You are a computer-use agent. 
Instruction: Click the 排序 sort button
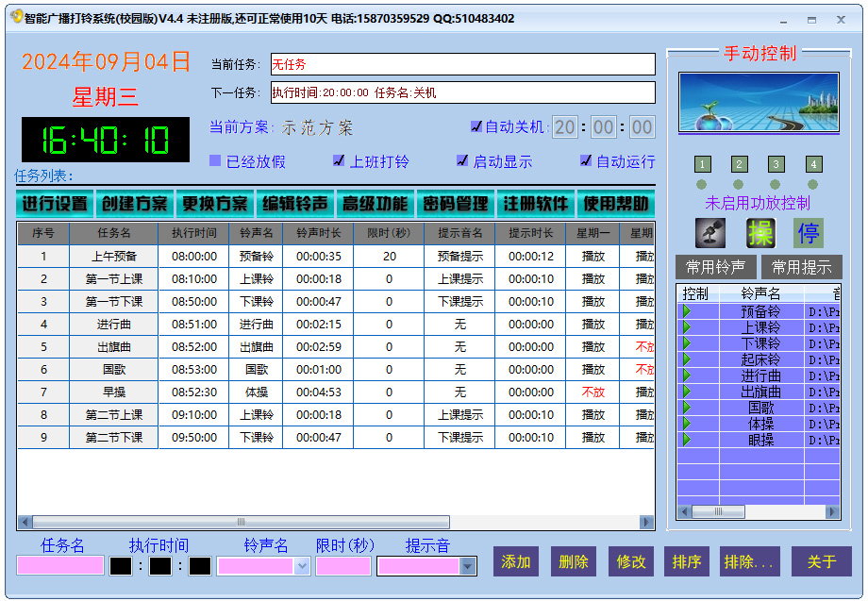click(x=686, y=561)
